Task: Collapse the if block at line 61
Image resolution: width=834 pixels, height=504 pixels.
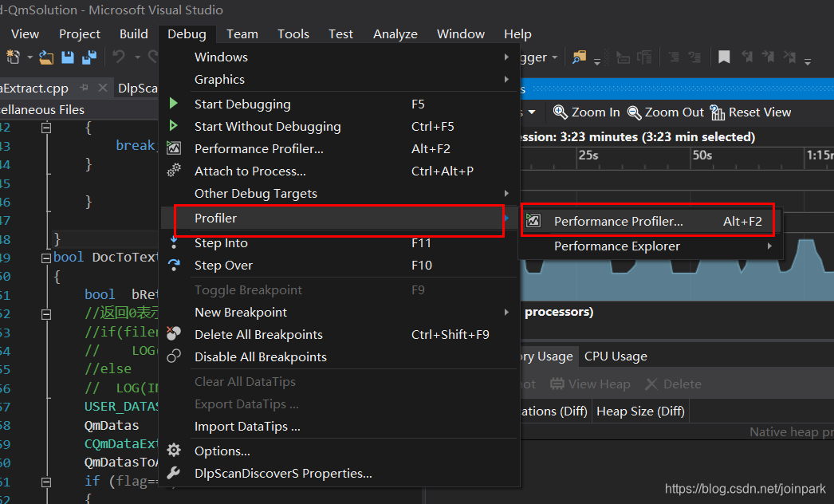Action: tap(46, 482)
